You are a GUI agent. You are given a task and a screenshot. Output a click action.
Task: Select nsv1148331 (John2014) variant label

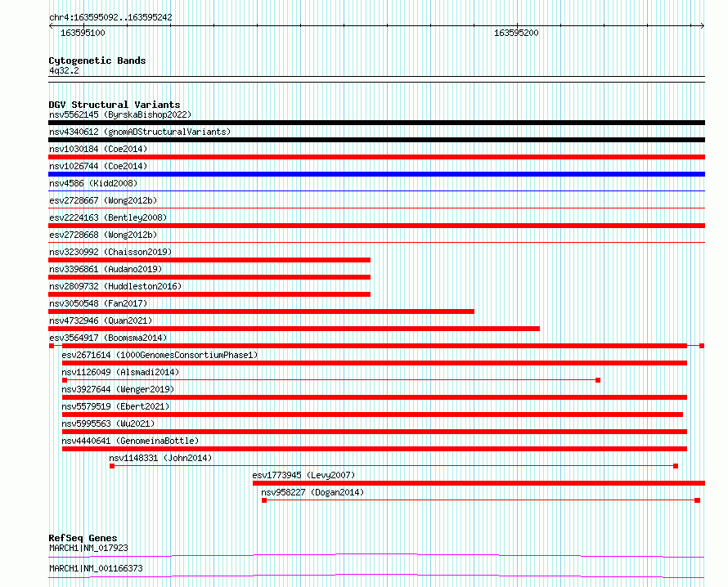tap(160, 458)
